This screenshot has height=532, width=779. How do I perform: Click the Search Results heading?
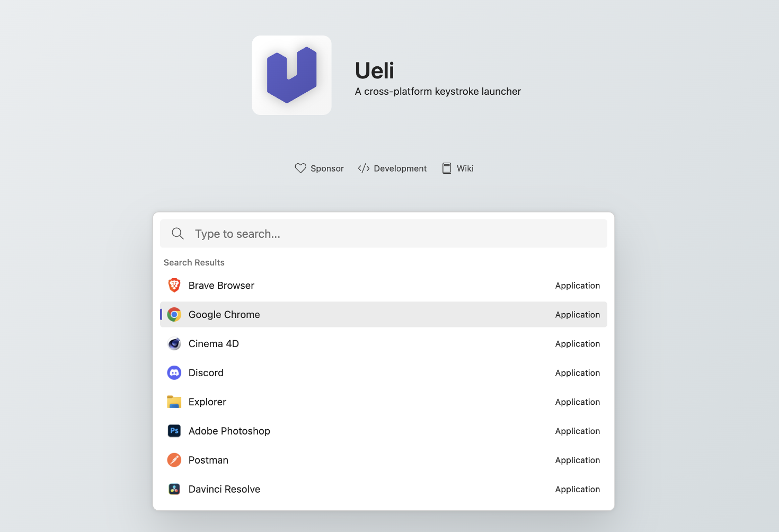(194, 262)
